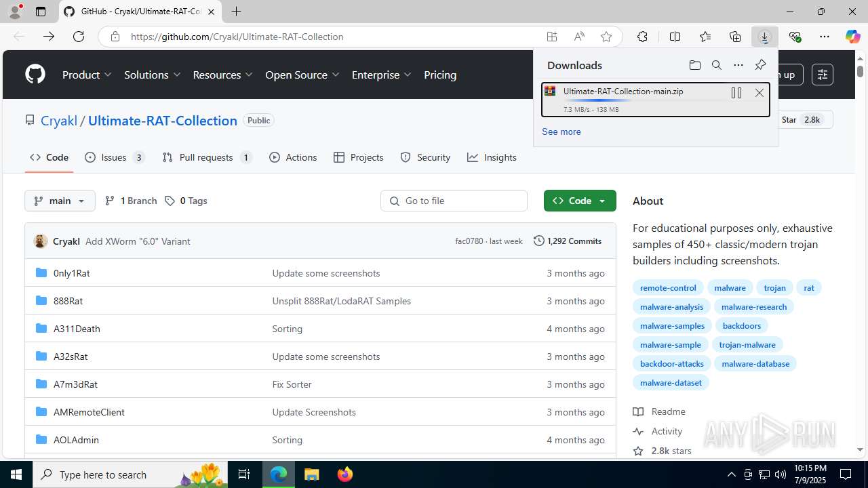The width and height of the screenshot is (868, 488).
Task: Click the Windows taskbar search box
Action: 130,474
